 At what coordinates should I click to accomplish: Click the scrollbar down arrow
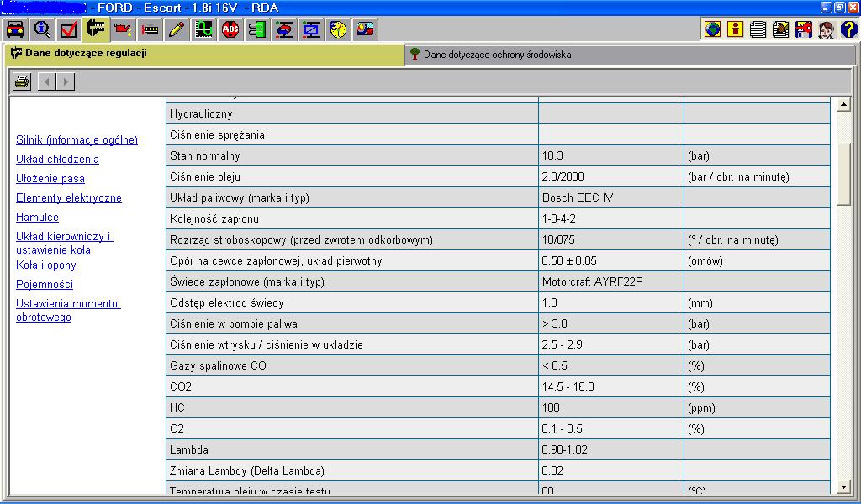pos(844,486)
